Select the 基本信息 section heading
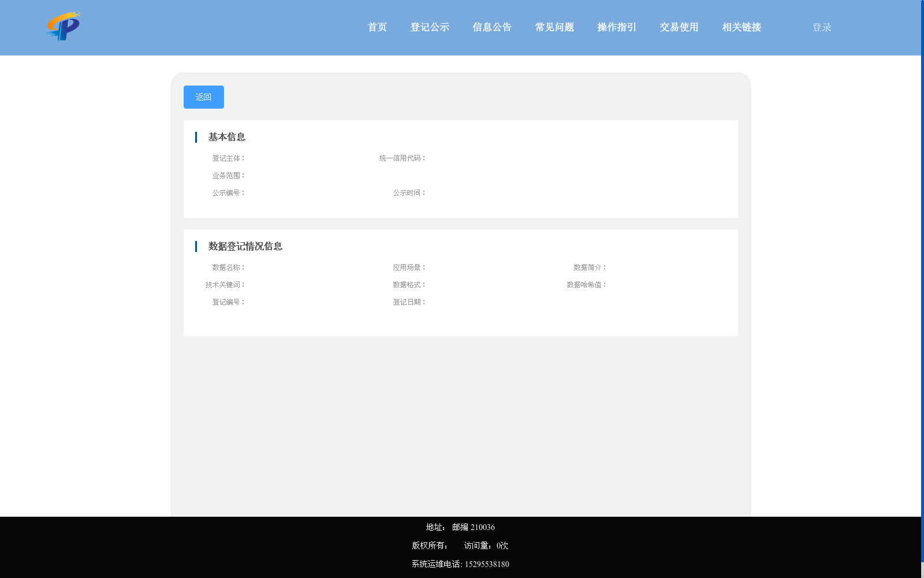924x578 pixels. click(x=227, y=137)
